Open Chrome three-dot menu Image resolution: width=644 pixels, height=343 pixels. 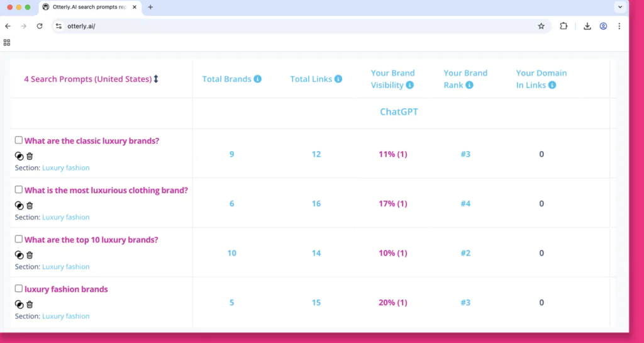pos(619,26)
